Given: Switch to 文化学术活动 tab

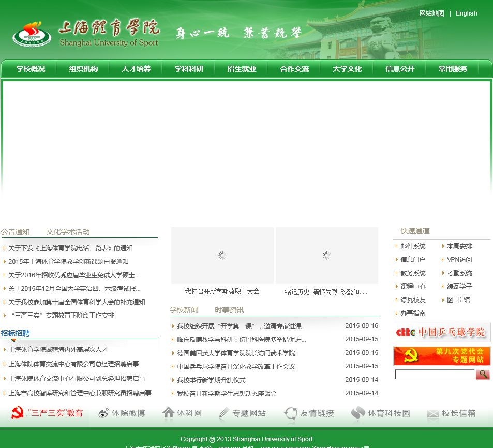Looking at the screenshot, I should pyautogui.click(x=68, y=232).
